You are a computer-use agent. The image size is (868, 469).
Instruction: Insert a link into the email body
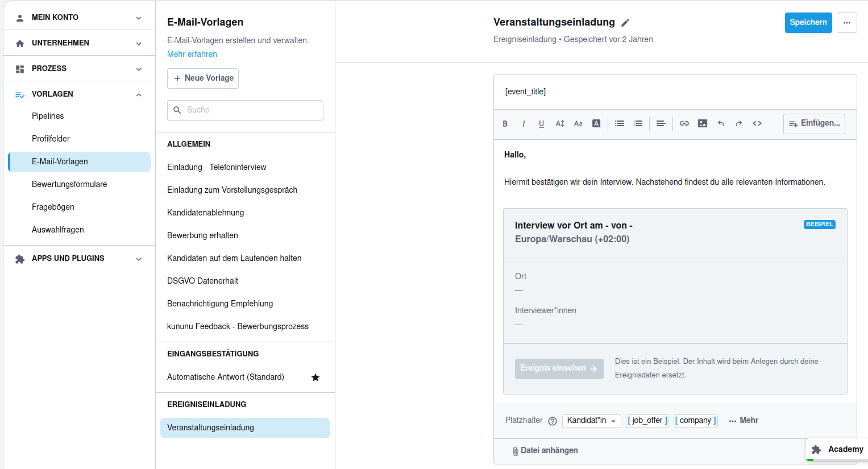684,123
